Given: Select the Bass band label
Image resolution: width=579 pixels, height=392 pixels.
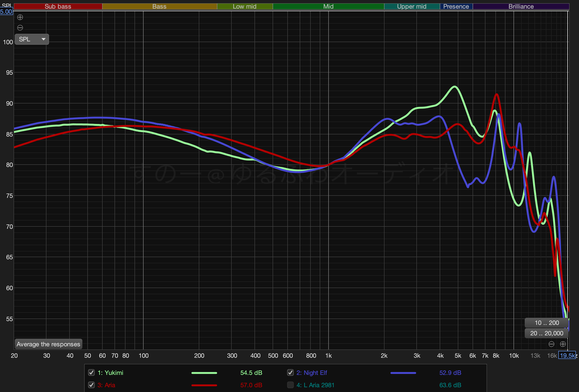Looking at the screenshot, I should pos(159,6).
